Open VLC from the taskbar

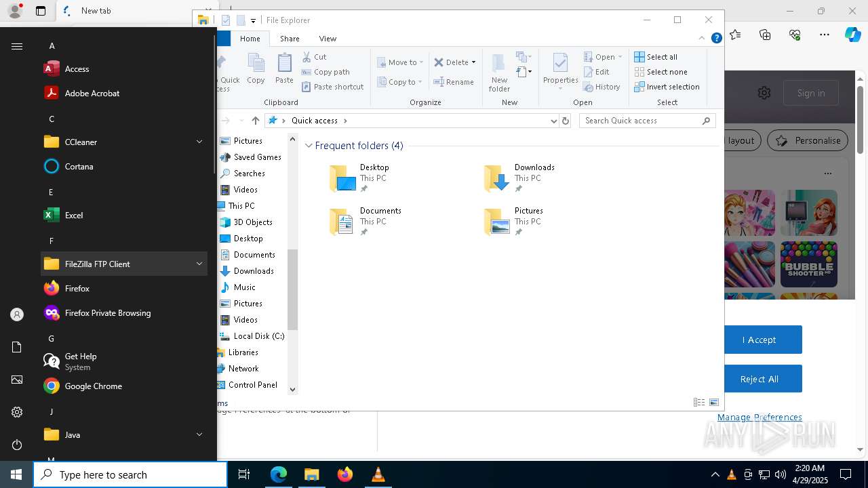point(378,474)
